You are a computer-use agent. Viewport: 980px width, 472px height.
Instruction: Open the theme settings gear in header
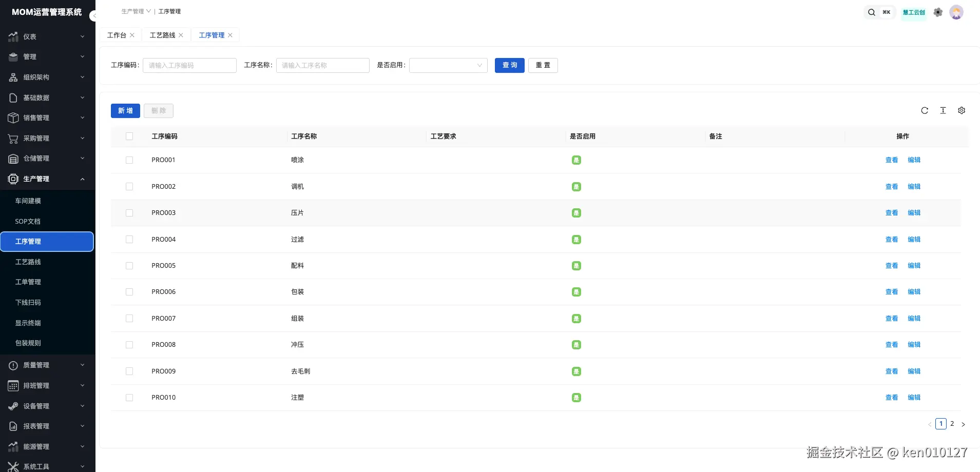coord(938,12)
